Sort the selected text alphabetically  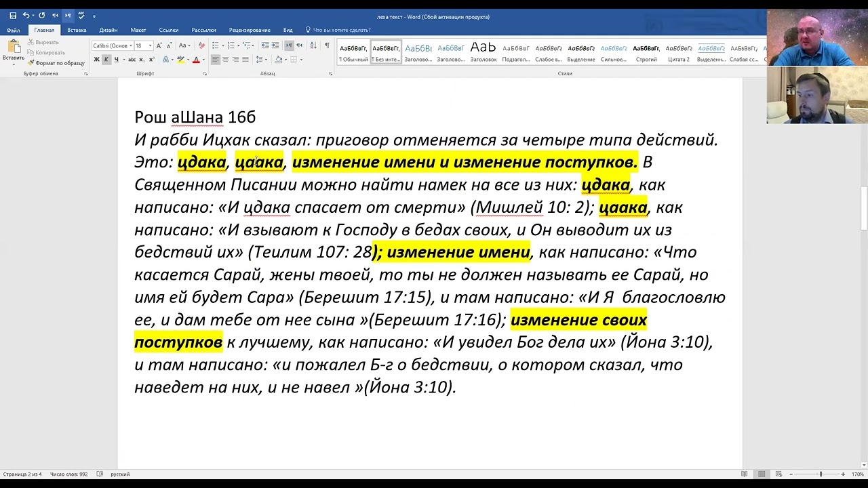point(313,45)
